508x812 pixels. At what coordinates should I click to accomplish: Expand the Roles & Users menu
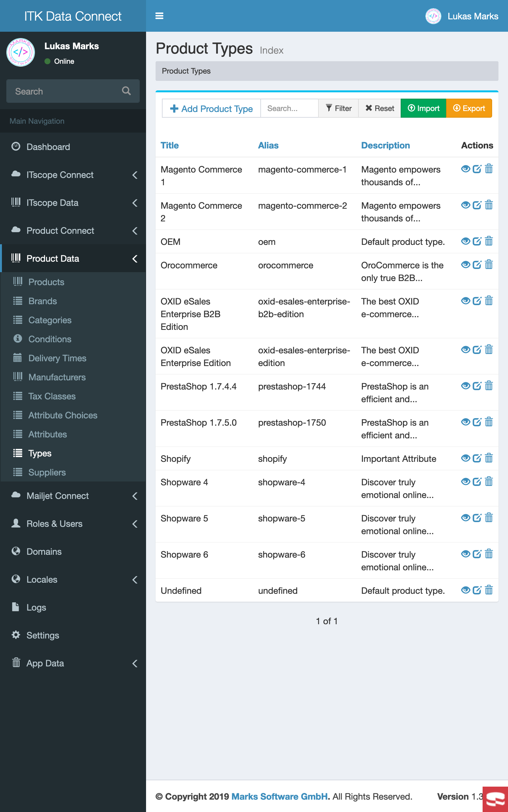[73, 523]
